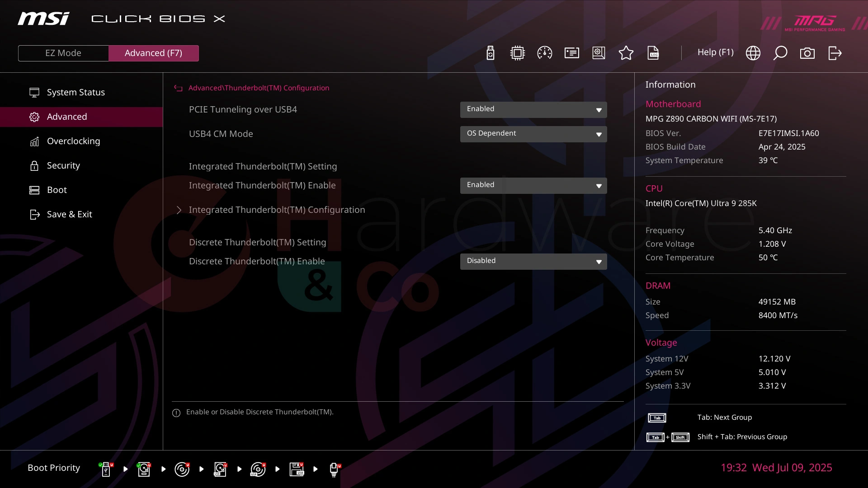Select the USB hard disk boot device icon
The height and width of the screenshot is (488, 868).
[x=220, y=469]
